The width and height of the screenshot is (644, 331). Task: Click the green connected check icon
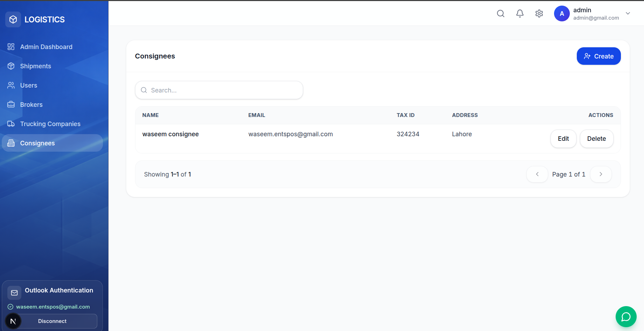click(10, 307)
